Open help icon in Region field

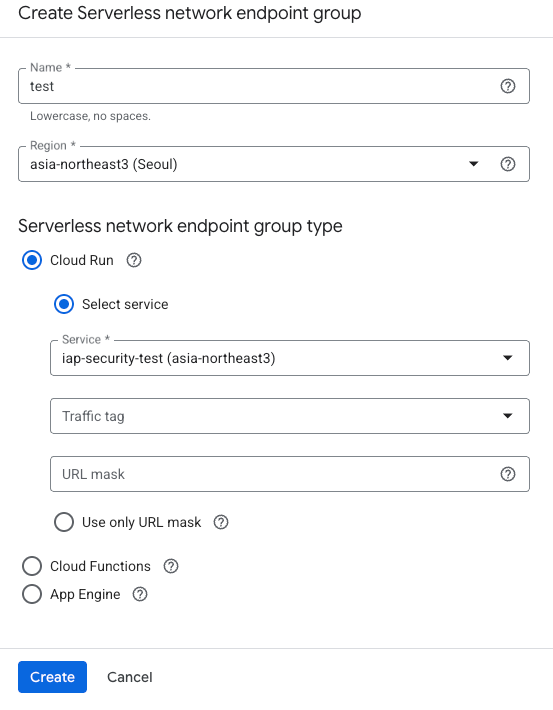507,164
